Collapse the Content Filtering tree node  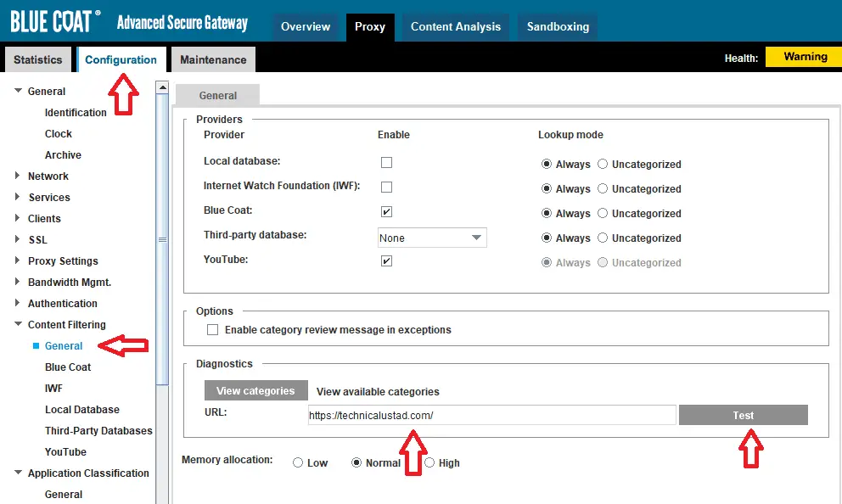coord(19,324)
